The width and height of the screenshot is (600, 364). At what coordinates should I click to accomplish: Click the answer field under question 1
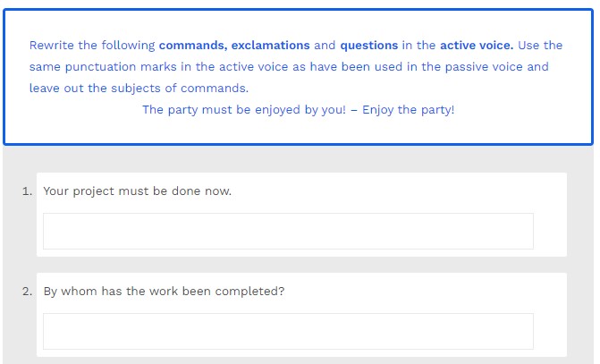click(x=288, y=231)
